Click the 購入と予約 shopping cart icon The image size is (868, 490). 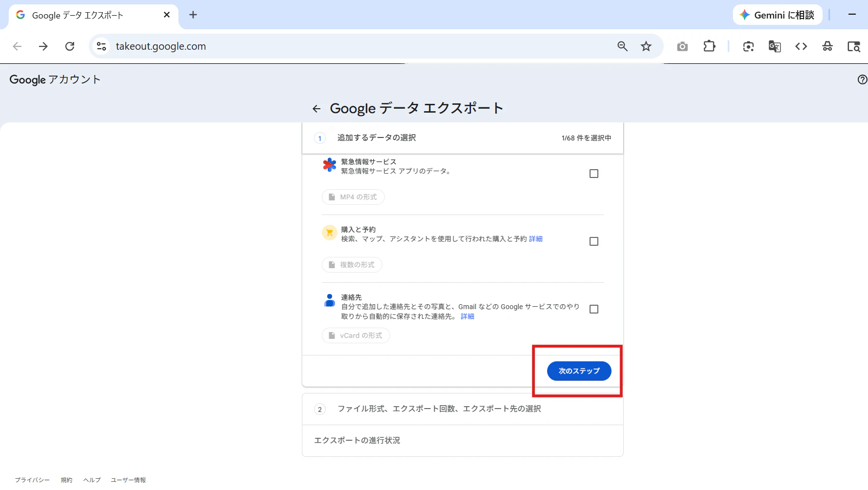point(330,233)
